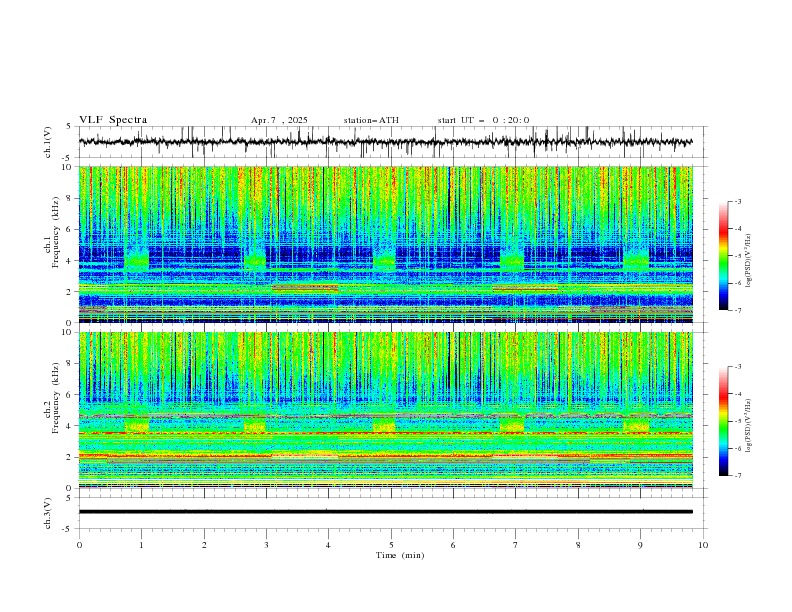The image size is (792, 612).
Task: Click the ch.2 spectrogram panel
Action: pos(386,410)
